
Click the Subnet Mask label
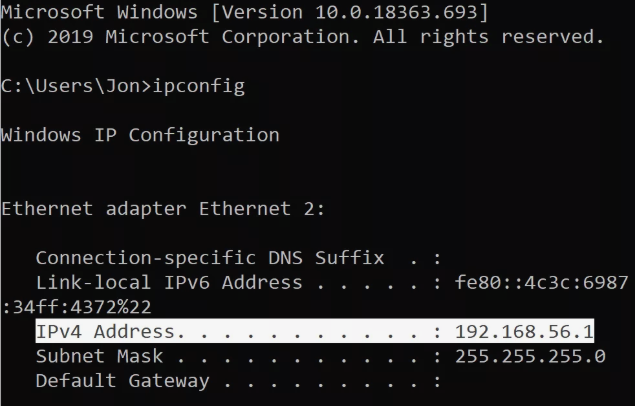(x=99, y=356)
